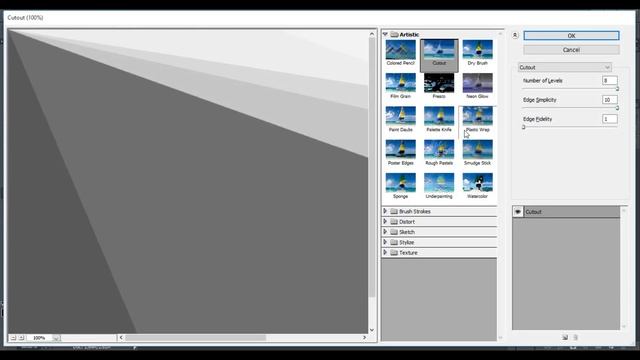640x360 pixels.
Task: Click the Number of Levels value field
Action: [609, 81]
